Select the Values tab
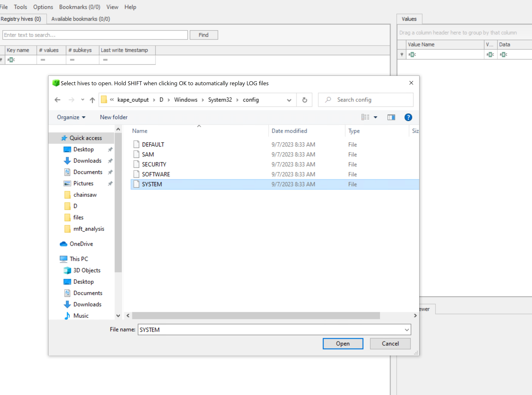This screenshot has width=532, height=395. (409, 19)
